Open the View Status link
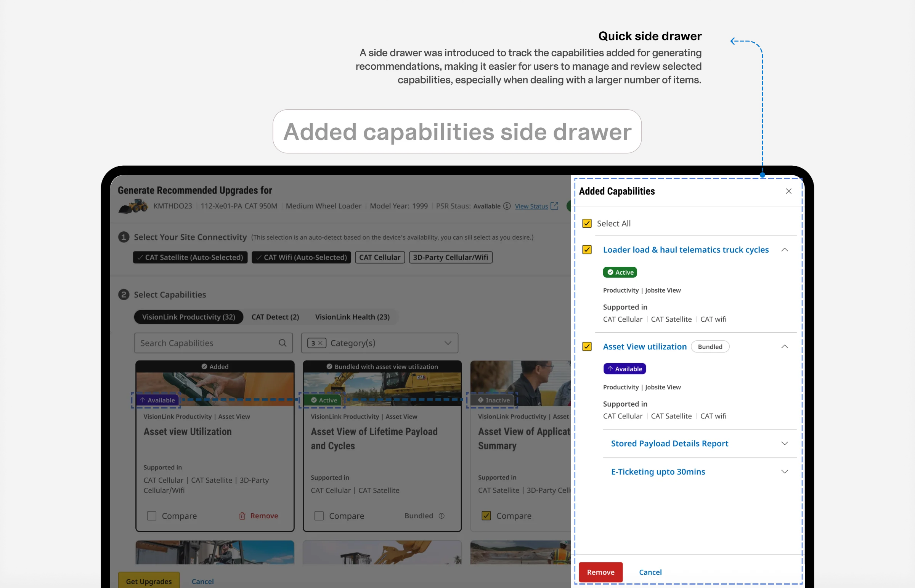 point(531,206)
